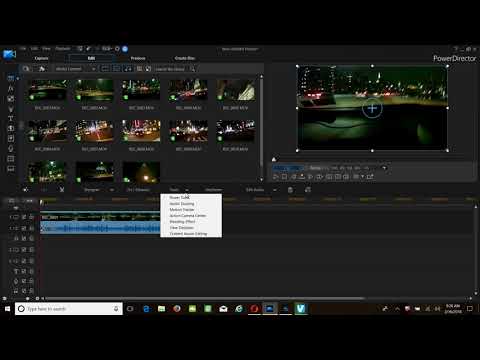Open the Transition Room from the sidebar

[11, 128]
